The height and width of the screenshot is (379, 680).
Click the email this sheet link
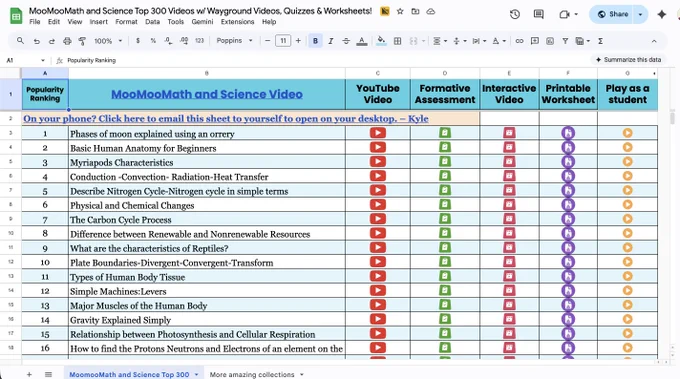tap(226, 118)
